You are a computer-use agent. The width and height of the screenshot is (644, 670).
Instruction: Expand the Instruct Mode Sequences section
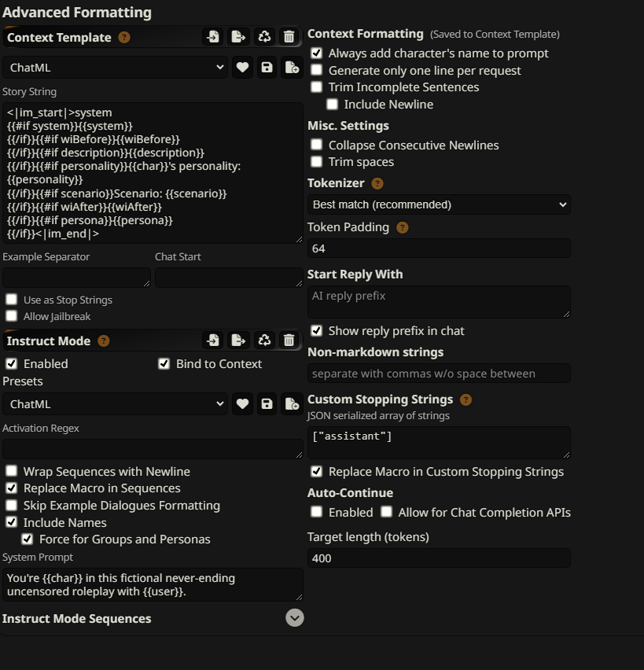click(x=294, y=618)
